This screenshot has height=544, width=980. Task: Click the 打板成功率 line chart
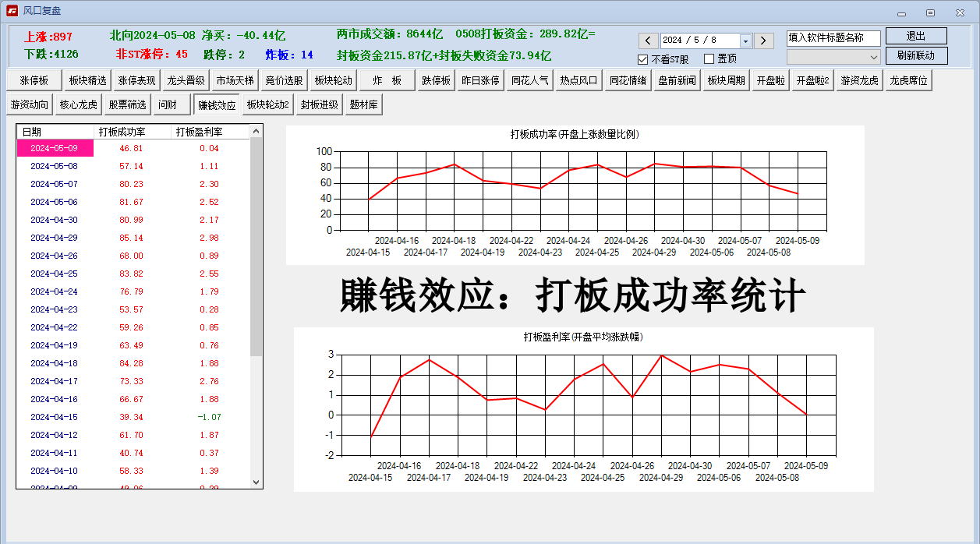click(575, 195)
